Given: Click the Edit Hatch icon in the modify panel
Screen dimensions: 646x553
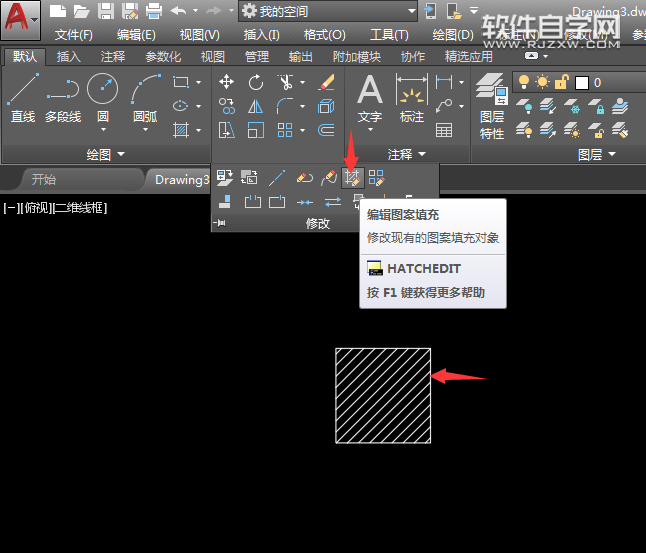Looking at the screenshot, I should pyautogui.click(x=352, y=178).
